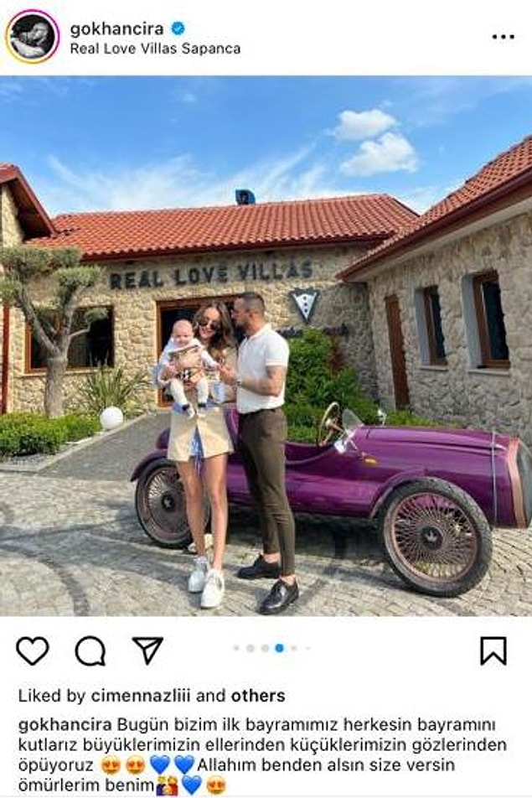
Task: Share post via paper plane icon
Action: click(147, 650)
